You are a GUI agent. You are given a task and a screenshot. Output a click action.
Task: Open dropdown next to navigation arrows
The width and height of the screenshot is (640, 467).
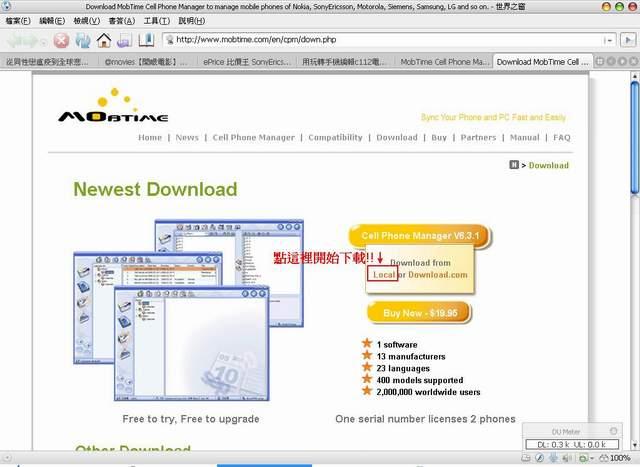44,41
